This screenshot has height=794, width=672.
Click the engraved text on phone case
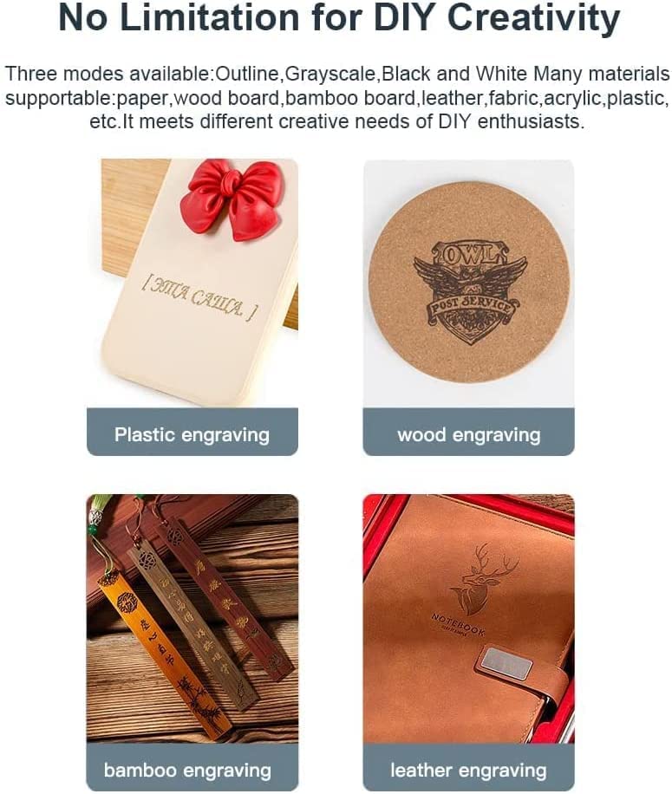point(199,299)
